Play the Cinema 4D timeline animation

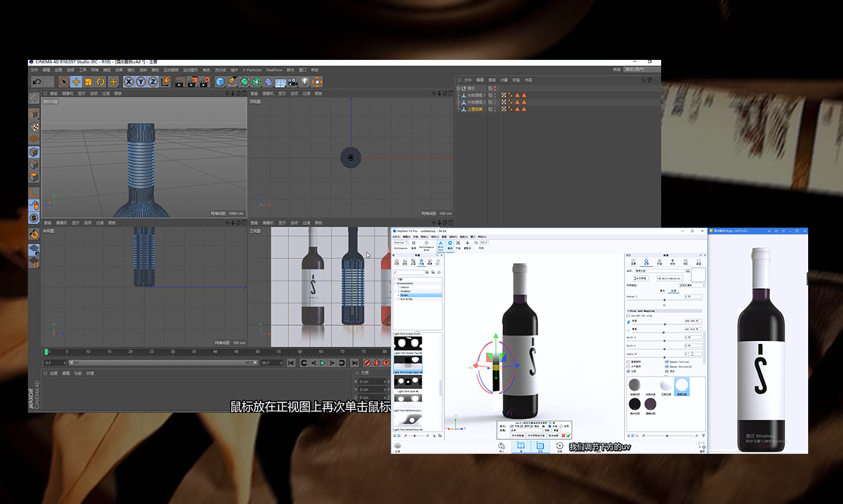323,363
